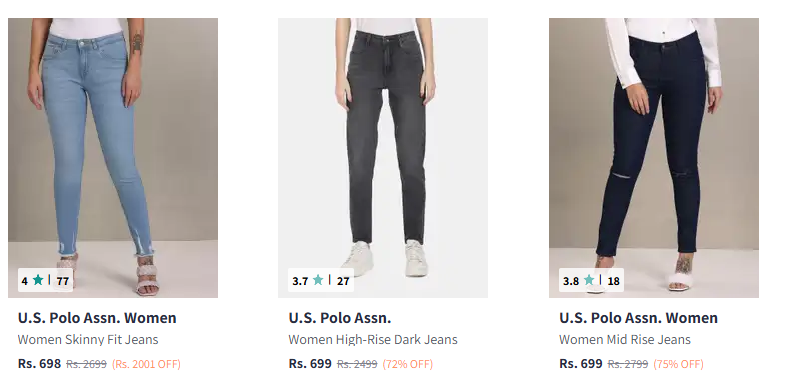Click the 27 ratings count
This screenshot has height=390, width=786.
(343, 281)
